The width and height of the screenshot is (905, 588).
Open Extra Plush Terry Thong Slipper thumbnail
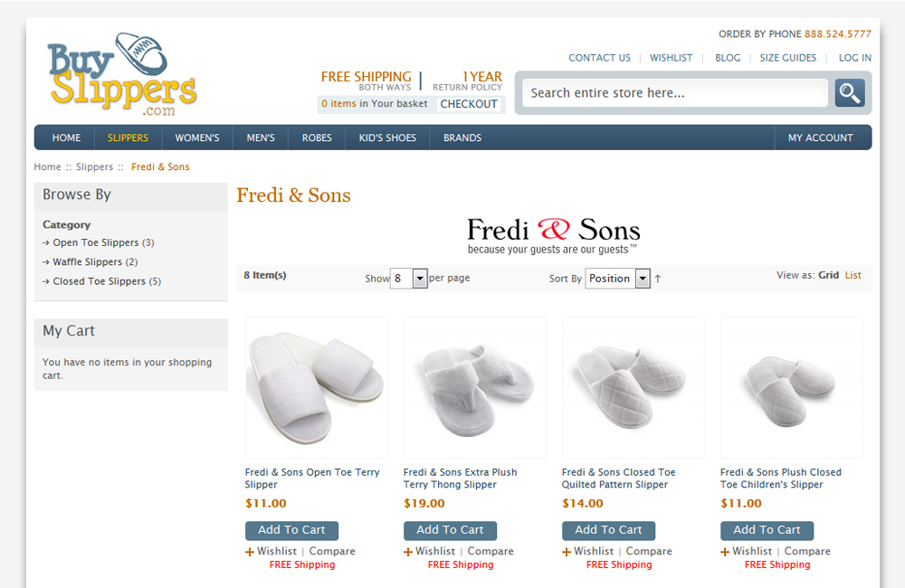coord(475,387)
